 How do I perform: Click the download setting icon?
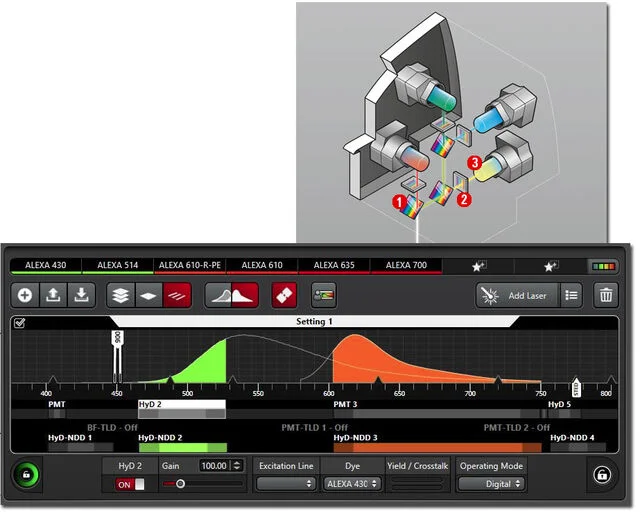[x=81, y=295]
